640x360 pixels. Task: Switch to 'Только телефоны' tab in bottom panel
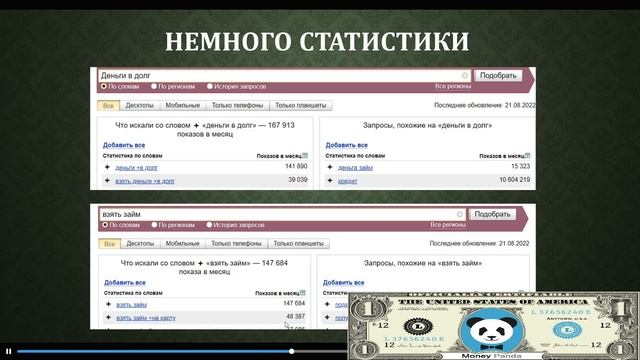click(x=236, y=244)
